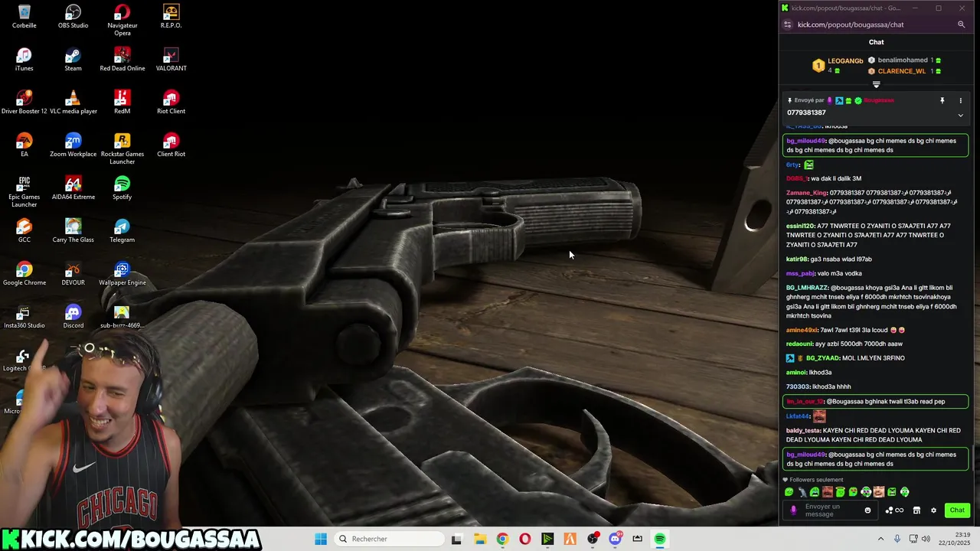The height and width of the screenshot is (551, 980).
Task: Select the Steam desktop icon
Action: tap(73, 59)
